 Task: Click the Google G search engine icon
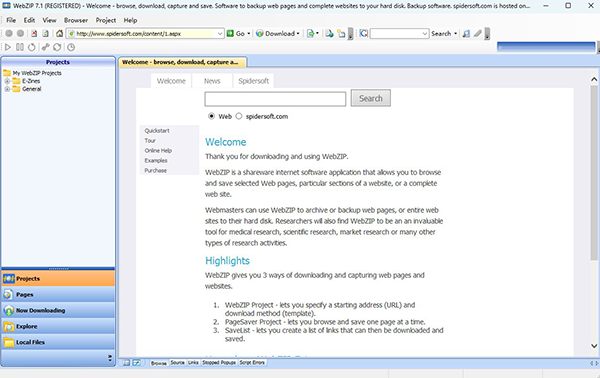tap(364, 34)
